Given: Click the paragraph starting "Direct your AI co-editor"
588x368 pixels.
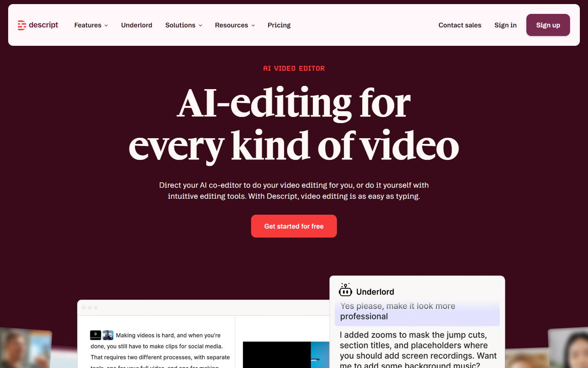Looking at the screenshot, I should [x=294, y=191].
